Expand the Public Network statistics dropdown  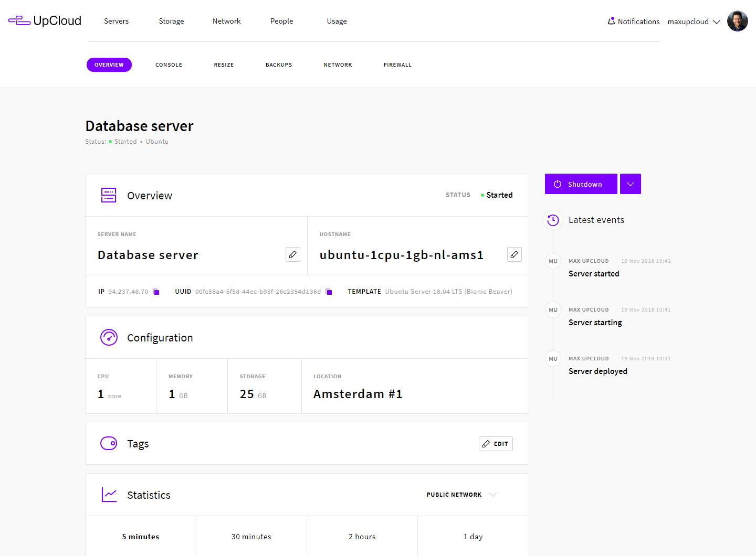[x=492, y=495]
